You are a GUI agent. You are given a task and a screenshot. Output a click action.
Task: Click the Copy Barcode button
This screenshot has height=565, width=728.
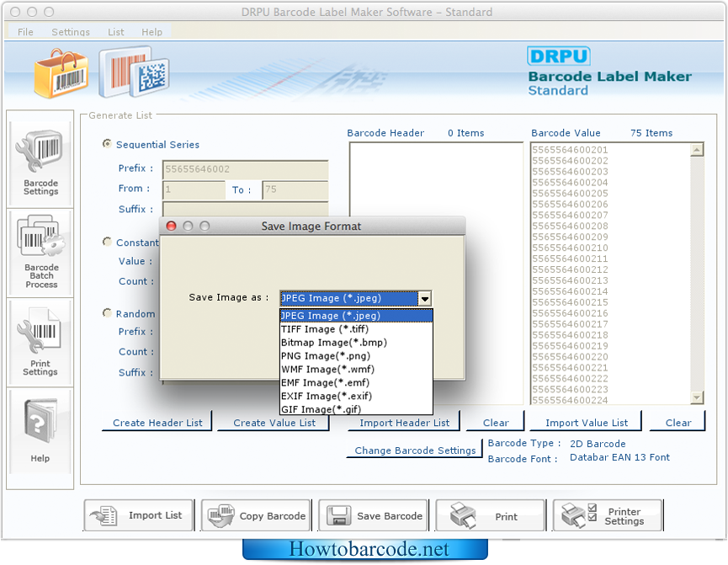click(x=256, y=515)
